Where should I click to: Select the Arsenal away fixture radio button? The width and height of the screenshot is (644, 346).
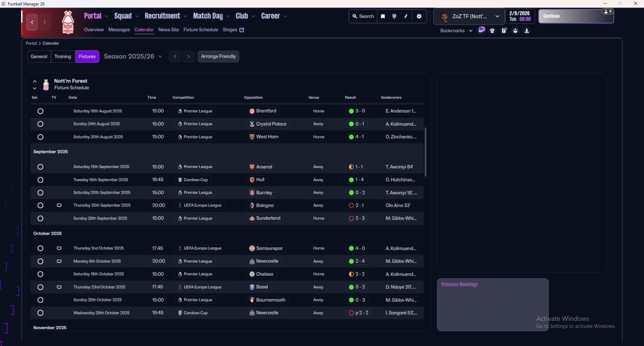click(x=40, y=167)
